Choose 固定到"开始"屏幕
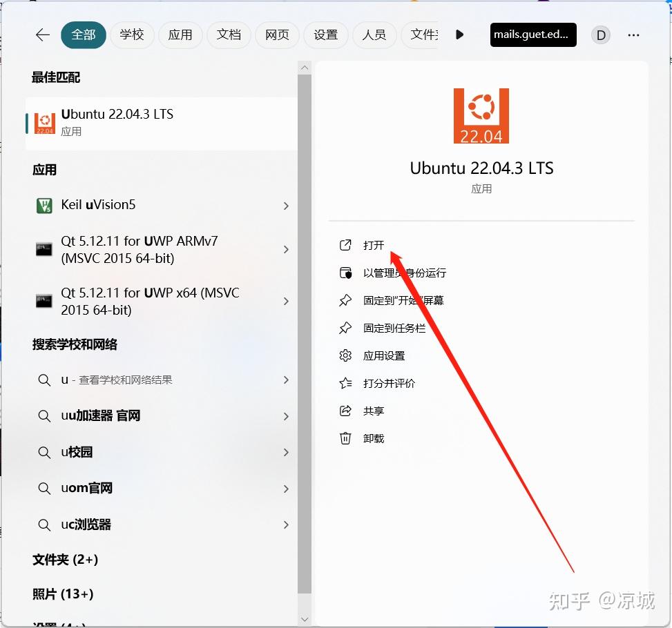Image resolution: width=672 pixels, height=628 pixels. (403, 300)
